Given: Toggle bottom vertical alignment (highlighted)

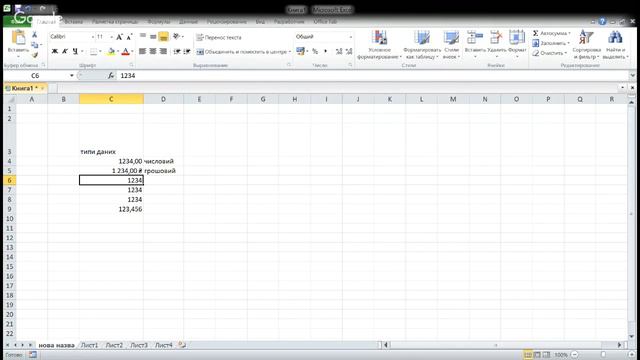Looking at the screenshot, I should coord(163,37).
